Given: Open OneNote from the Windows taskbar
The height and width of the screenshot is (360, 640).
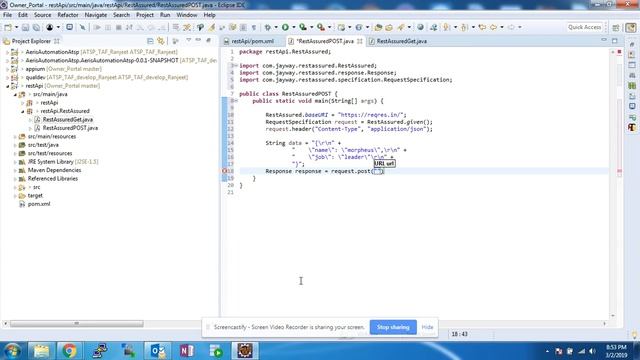Looking at the screenshot, I should point(187,351).
